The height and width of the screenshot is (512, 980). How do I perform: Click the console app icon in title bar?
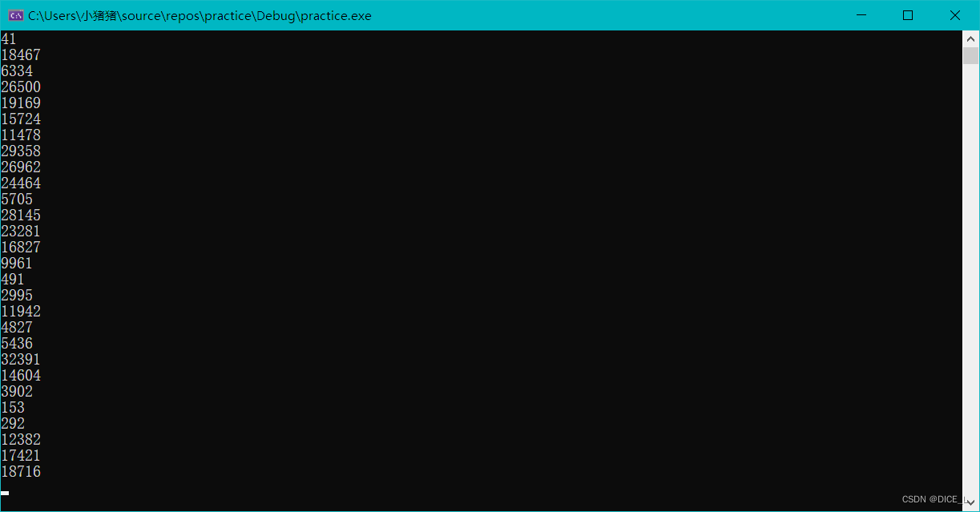pos(15,15)
